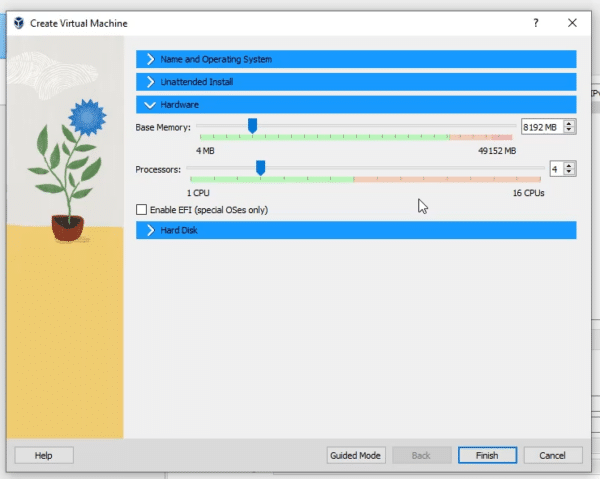Switch to Guided Mode

(x=356, y=455)
